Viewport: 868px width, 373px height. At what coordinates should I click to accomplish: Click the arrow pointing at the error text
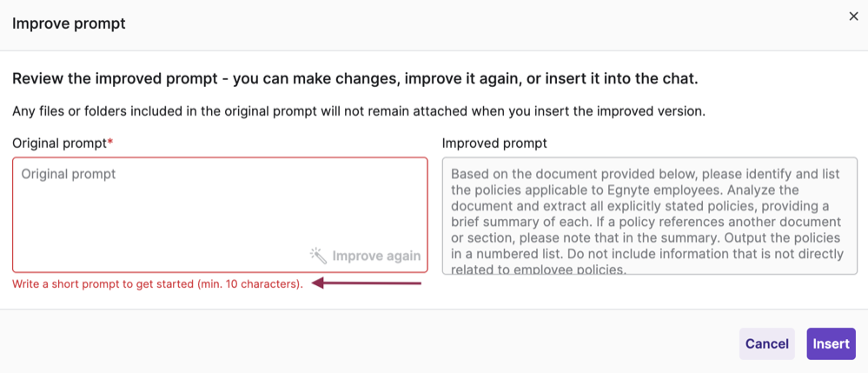tap(367, 283)
